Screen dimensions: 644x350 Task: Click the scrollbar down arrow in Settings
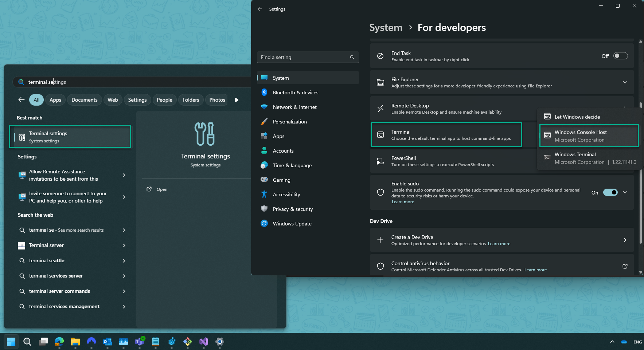(x=640, y=272)
